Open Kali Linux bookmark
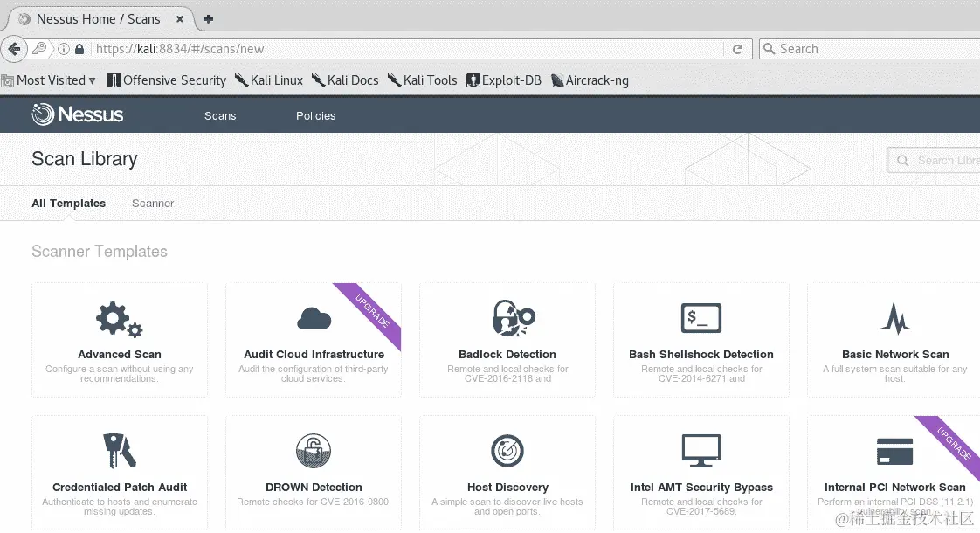Viewport: 980px width, 533px height. pos(269,80)
